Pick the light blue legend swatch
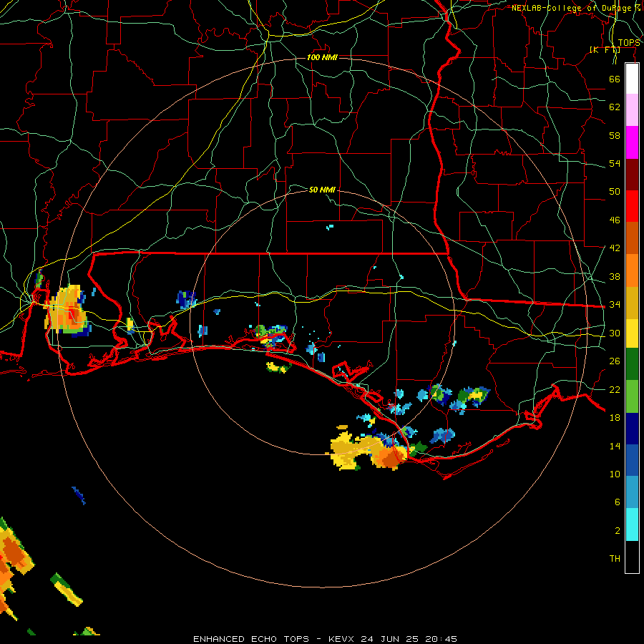 [x=632, y=492]
